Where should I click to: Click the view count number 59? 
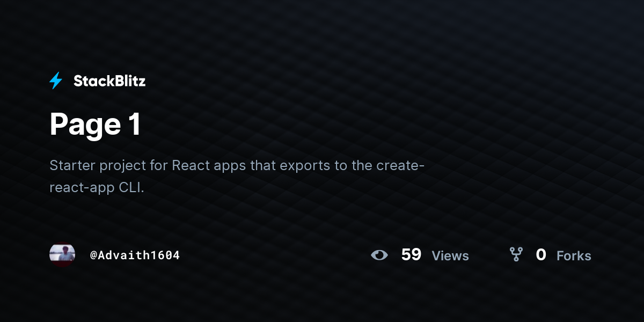[411, 254]
